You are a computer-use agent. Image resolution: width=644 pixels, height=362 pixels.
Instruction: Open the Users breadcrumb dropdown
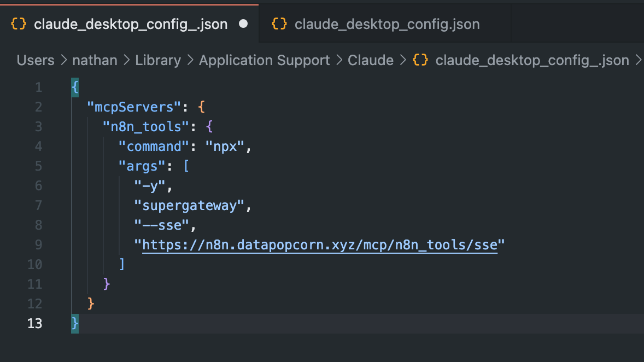tap(36, 60)
